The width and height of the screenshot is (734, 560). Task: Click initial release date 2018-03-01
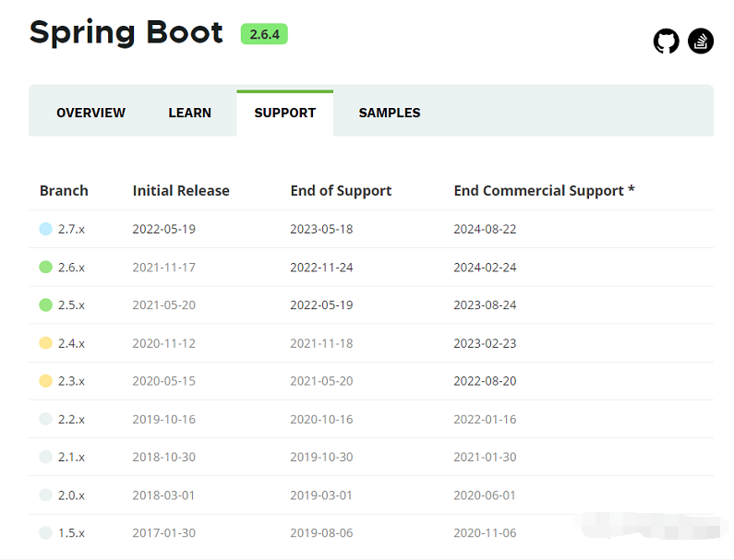point(163,495)
